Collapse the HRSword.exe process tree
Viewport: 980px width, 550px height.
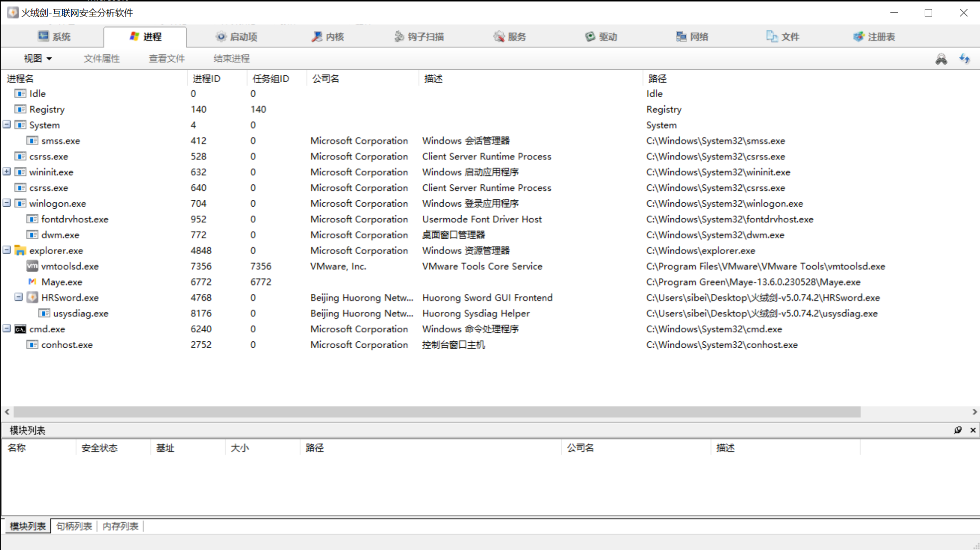click(19, 297)
